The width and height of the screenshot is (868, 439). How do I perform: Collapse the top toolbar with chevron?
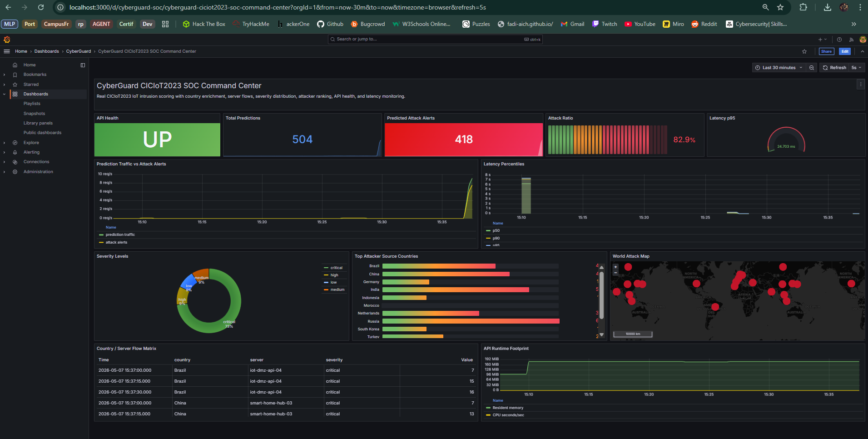tap(862, 51)
